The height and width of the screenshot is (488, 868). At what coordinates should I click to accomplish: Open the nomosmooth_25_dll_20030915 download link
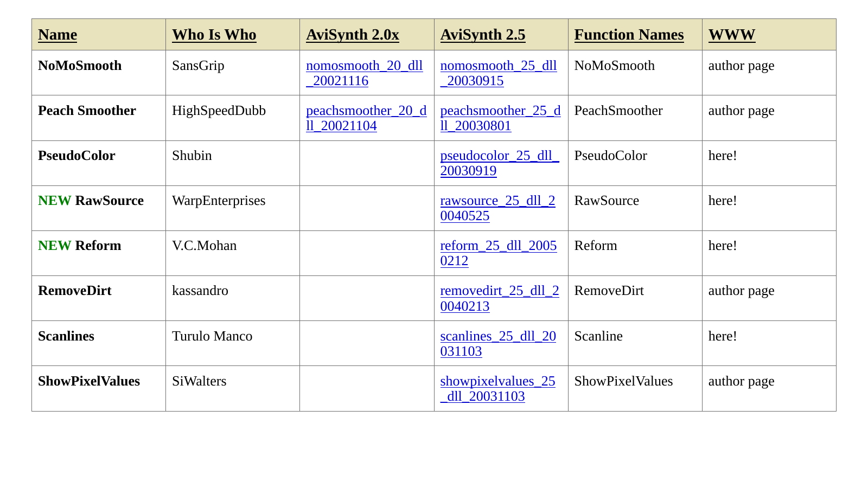pos(499,73)
